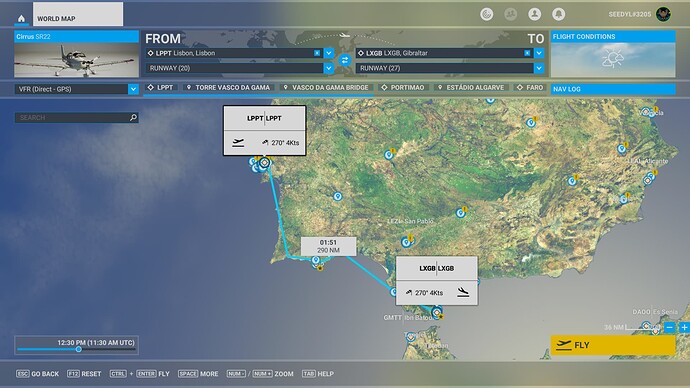Swap departure and arrival airports
The height and width of the screenshot is (388, 690).
coord(345,60)
